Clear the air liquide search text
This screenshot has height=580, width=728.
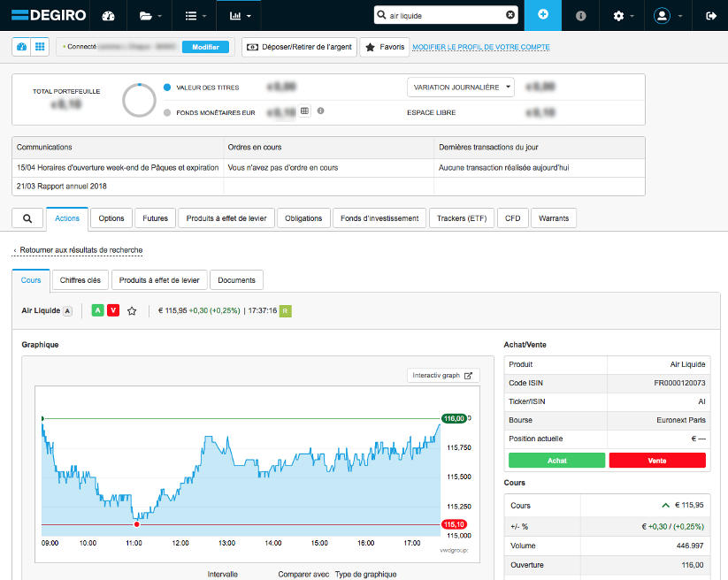click(x=510, y=15)
